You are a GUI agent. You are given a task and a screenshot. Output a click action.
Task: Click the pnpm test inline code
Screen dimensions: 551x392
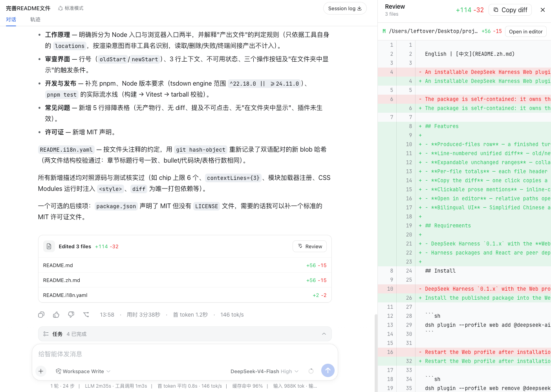[x=62, y=95]
